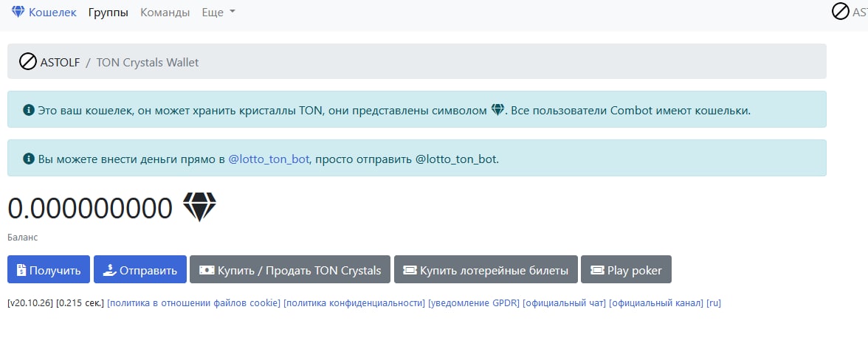Screen dimensions: 868x346
Task: Click the 0.000000000 balance value
Action: coord(90,208)
